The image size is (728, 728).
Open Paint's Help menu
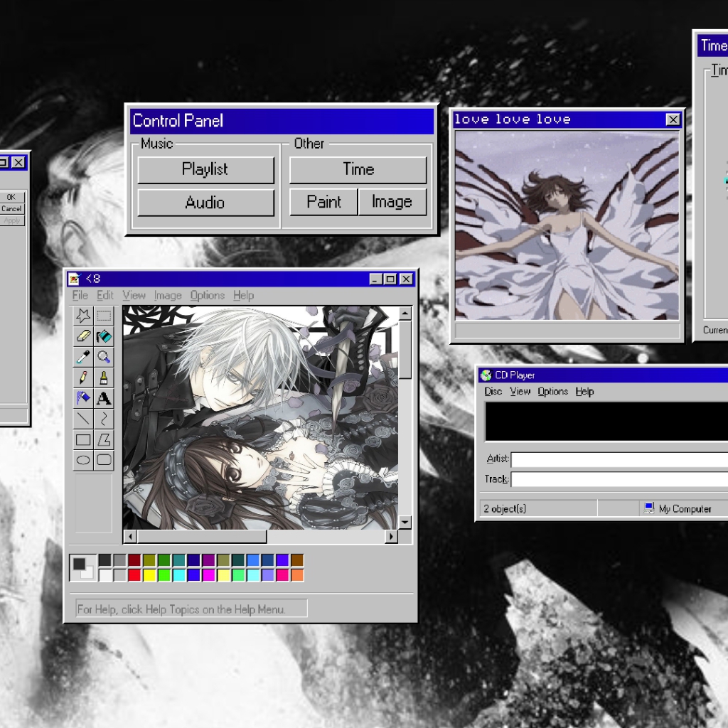tap(243, 295)
